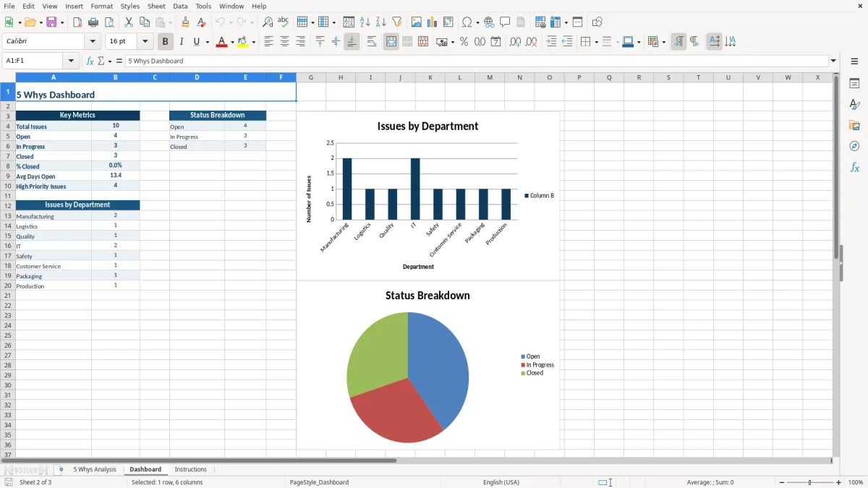Toggle Wrap Text
The image size is (868, 488).
pos(372,42)
